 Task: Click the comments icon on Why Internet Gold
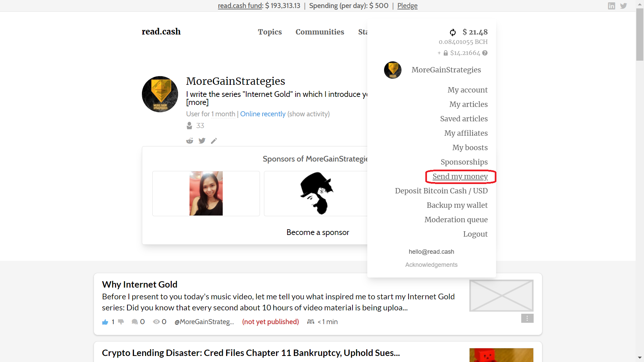[135, 322]
